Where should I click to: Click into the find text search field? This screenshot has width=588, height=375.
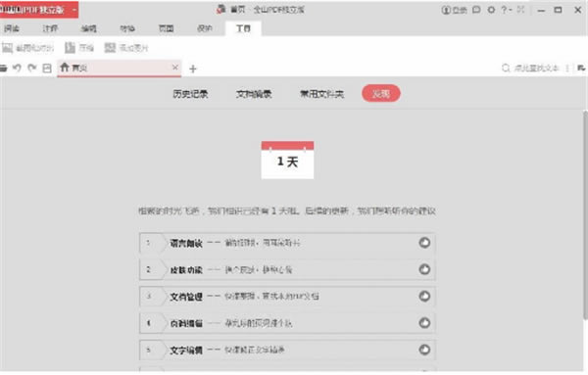[536, 69]
